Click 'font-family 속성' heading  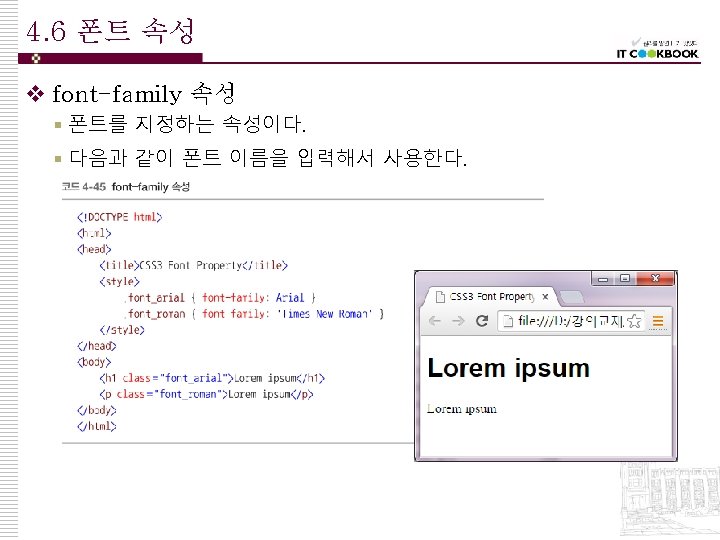(144, 94)
